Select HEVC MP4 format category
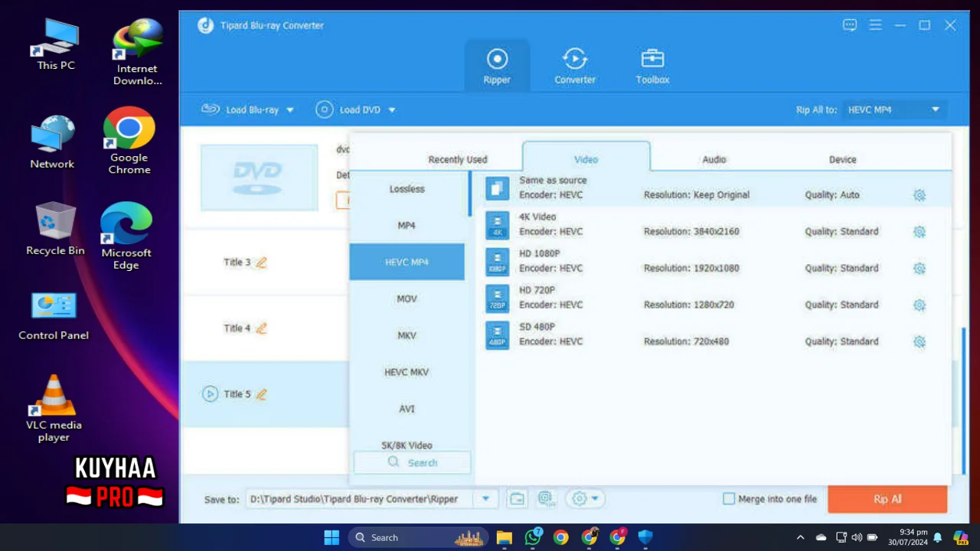 407,262
